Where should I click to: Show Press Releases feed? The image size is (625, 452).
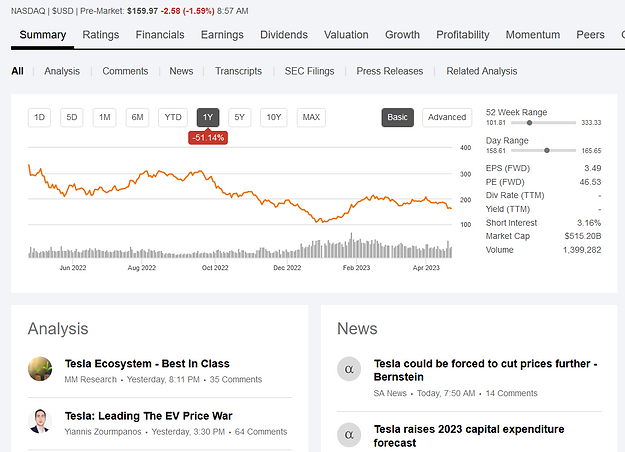pos(390,71)
